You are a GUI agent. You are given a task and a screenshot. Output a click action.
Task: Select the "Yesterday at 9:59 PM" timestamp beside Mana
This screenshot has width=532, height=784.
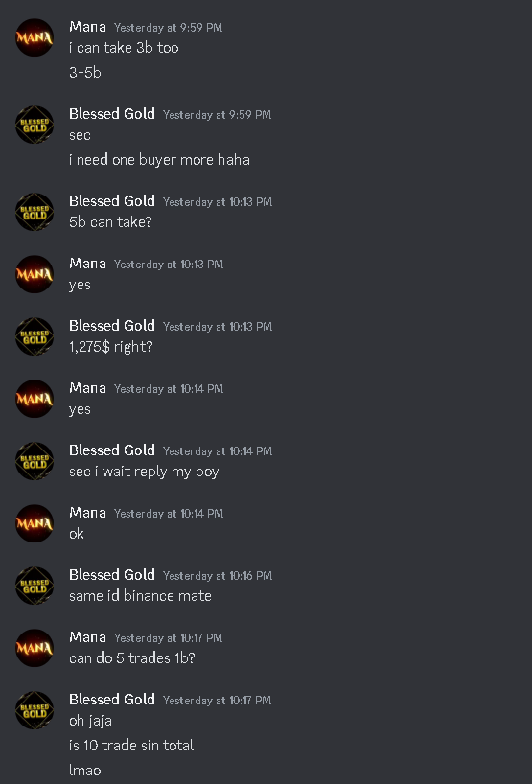[168, 28]
